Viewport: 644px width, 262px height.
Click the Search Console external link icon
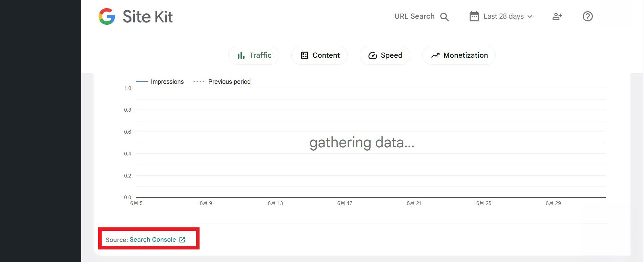[x=182, y=240]
